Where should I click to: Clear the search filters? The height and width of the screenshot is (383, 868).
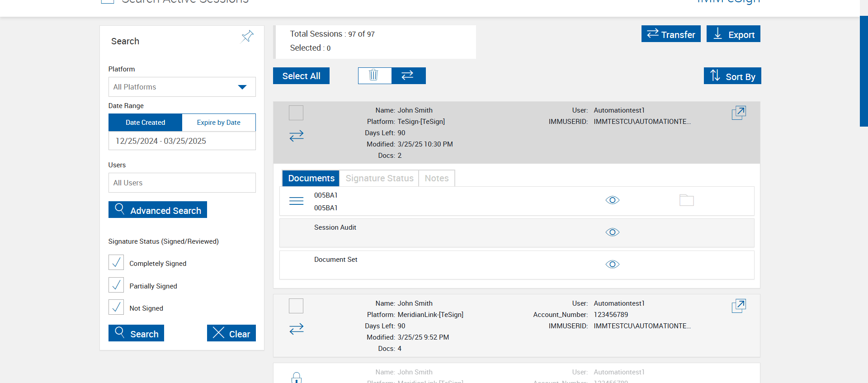[x=231, y=333]
